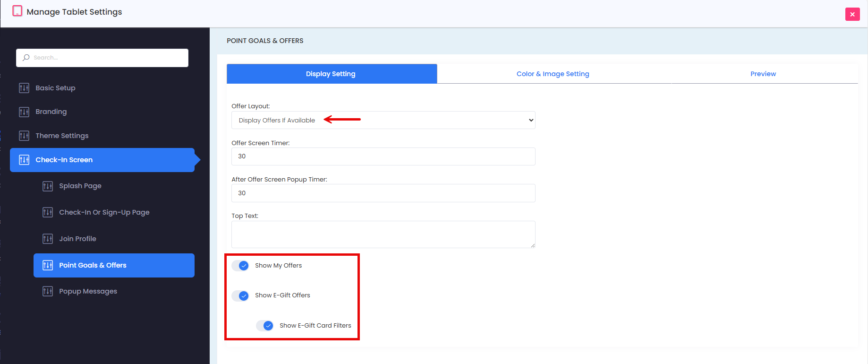
Task: Open the Splash Page submenu item
Action: (x=80, y=186)
